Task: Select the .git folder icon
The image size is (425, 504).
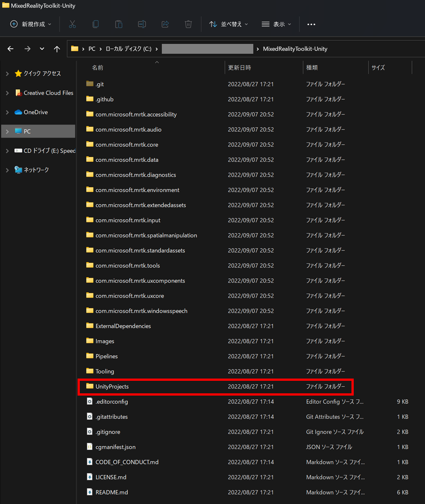Action: (90, 84)
